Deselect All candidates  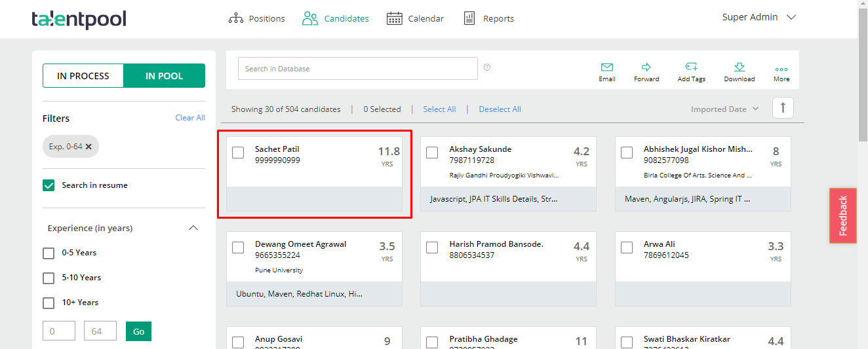(500, 109)
